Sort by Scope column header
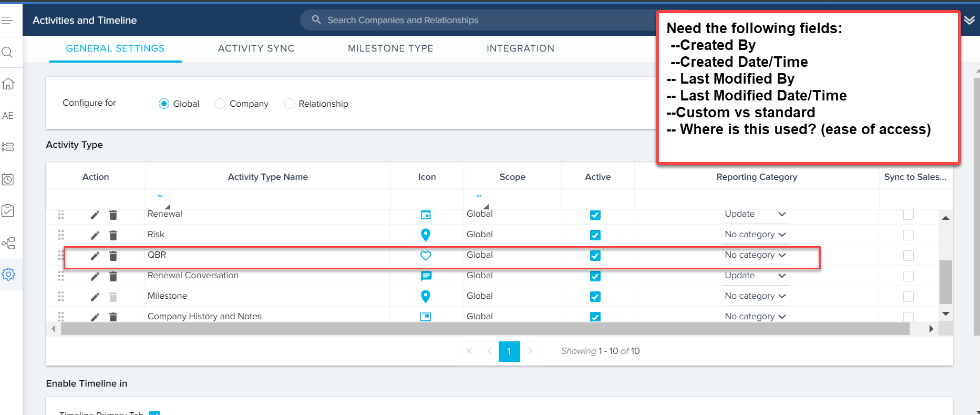Viewport: 980px width, 415px height. coord(512,177)
